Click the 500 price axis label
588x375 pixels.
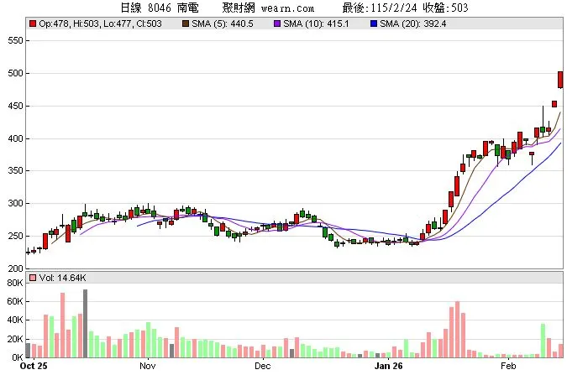(15, 73)
